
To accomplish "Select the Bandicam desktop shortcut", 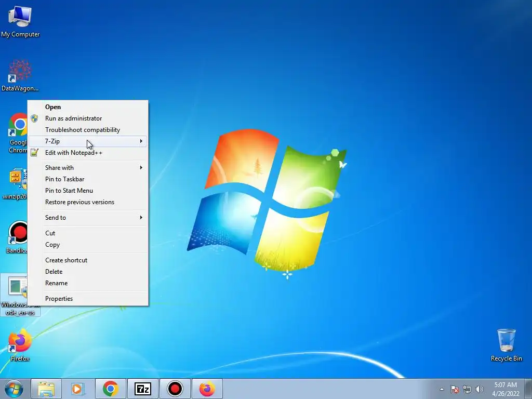I will [x=17, y=237].
